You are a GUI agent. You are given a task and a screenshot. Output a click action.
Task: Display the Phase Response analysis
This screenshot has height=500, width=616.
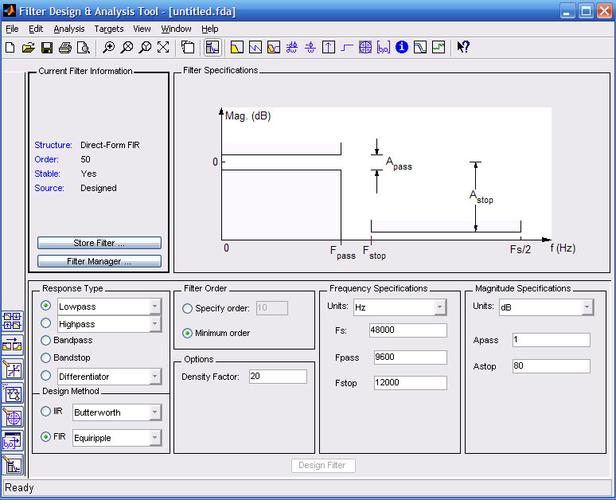(255, 48)
